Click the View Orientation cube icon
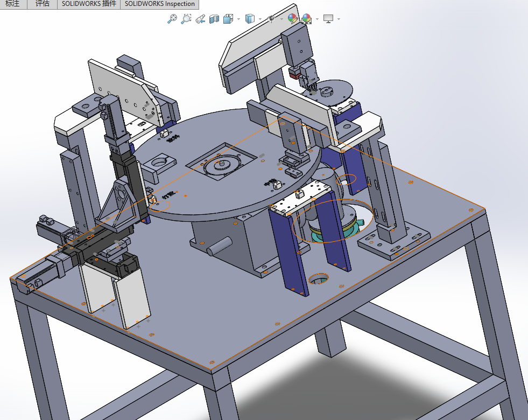 point(228,19)
